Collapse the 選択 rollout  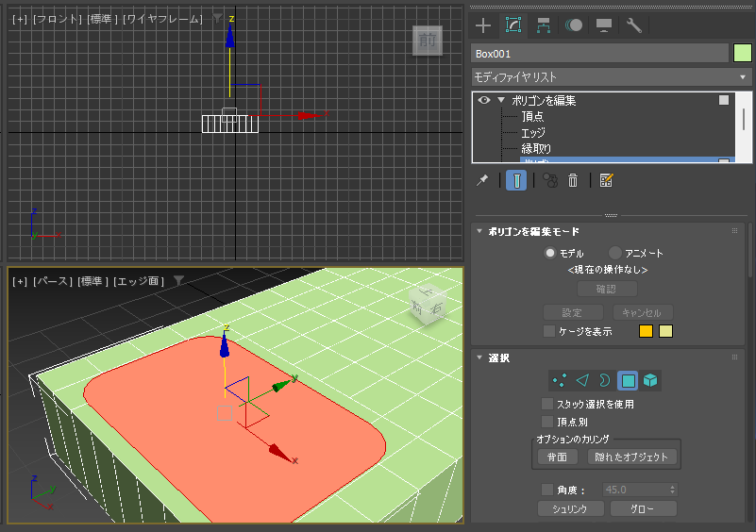(x=479, y=357)
